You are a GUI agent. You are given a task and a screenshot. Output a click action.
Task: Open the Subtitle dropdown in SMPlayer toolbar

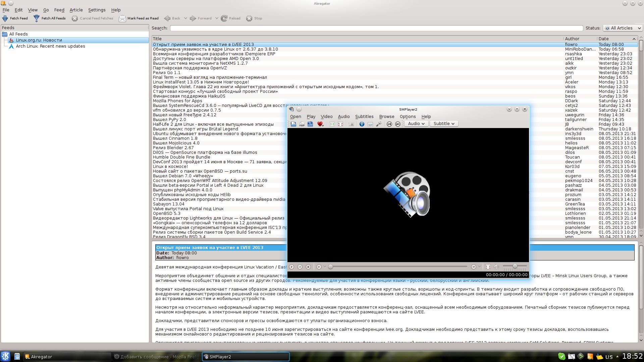[444, 124]
